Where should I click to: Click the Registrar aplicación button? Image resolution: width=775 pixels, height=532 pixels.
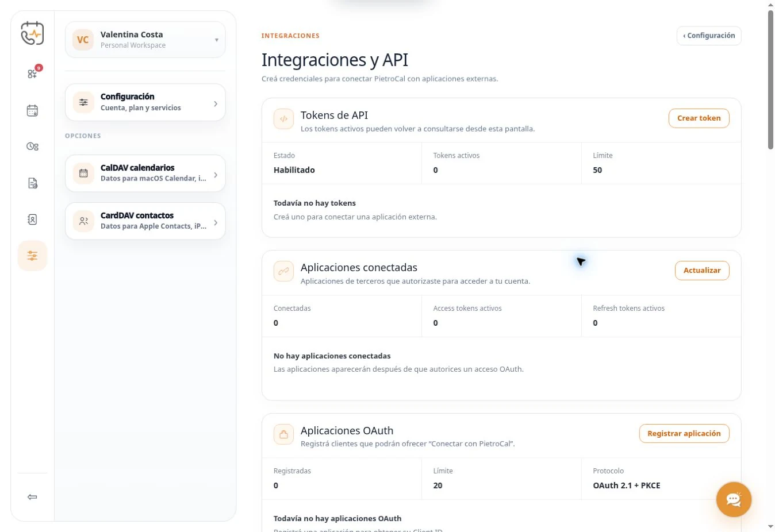tap(684, 433)
